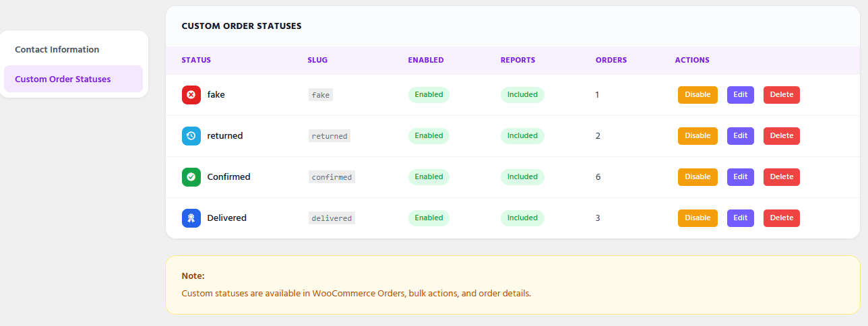Click the Enabled badge in the returned row

[x=429, y=136]
